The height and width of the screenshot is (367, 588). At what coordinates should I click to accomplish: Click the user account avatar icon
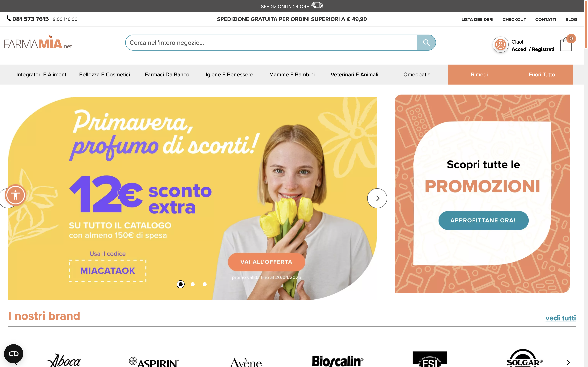500,45
